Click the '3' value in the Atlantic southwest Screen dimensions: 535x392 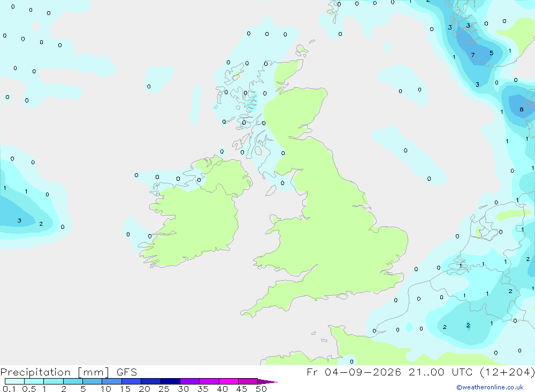pos(19,221)
